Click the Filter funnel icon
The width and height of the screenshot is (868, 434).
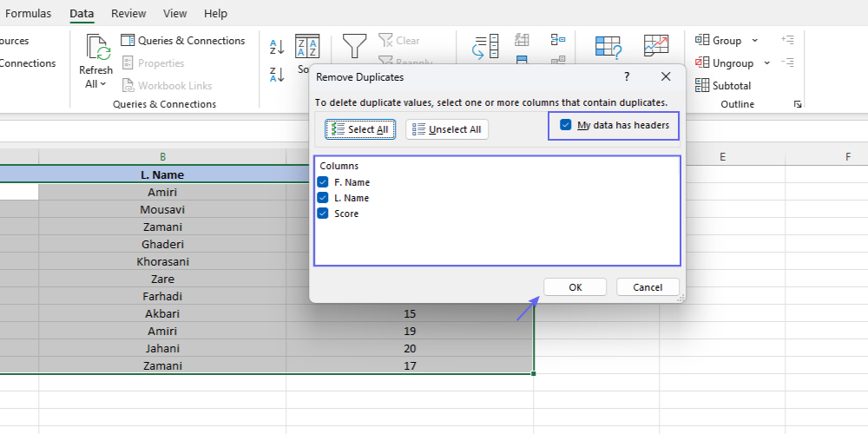(x=354, y=45)
